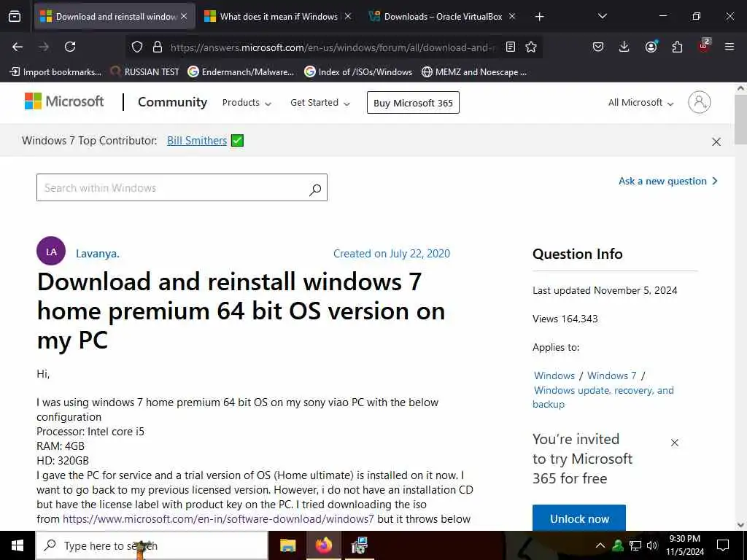Click the page vertical scrollbar thumb

[x=740, y=119]
